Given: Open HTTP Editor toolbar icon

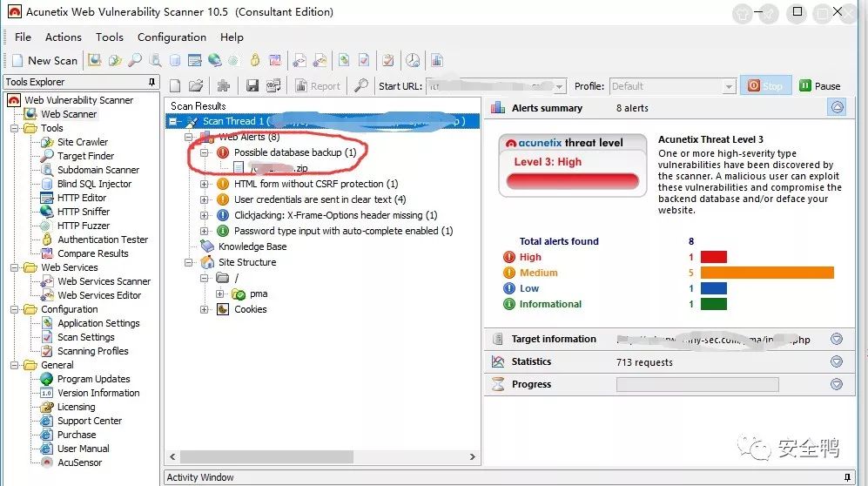Looking at the screenshot, I should (x=194, y=60).
